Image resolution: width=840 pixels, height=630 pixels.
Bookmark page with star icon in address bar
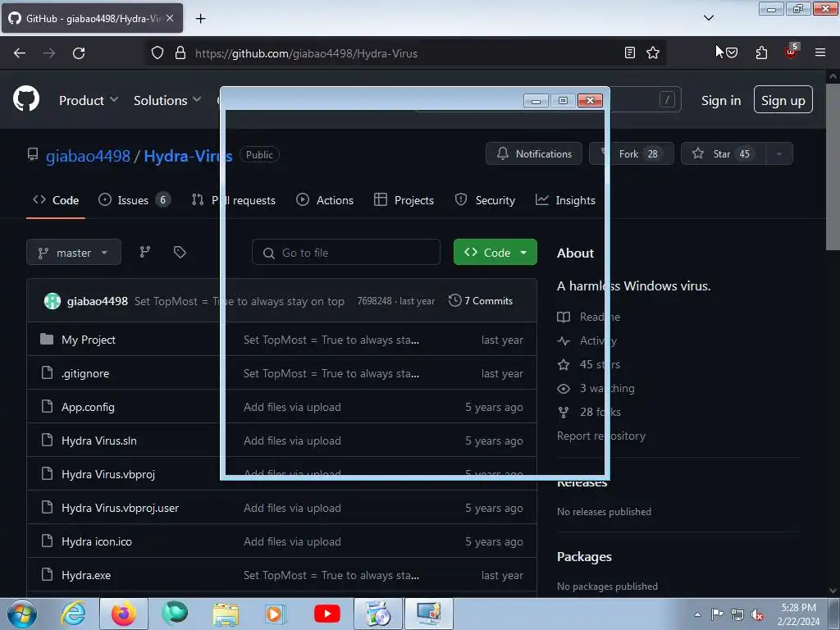point(653,52)
